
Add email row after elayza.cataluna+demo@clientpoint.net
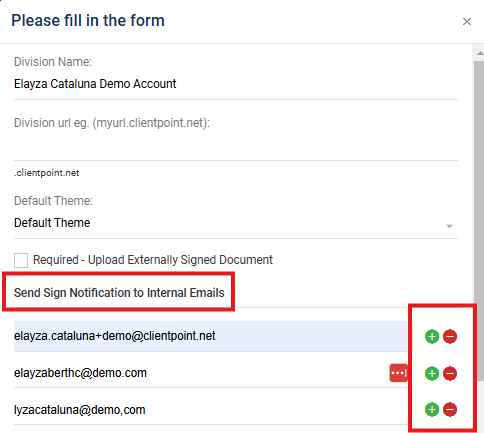coord(432,336)
